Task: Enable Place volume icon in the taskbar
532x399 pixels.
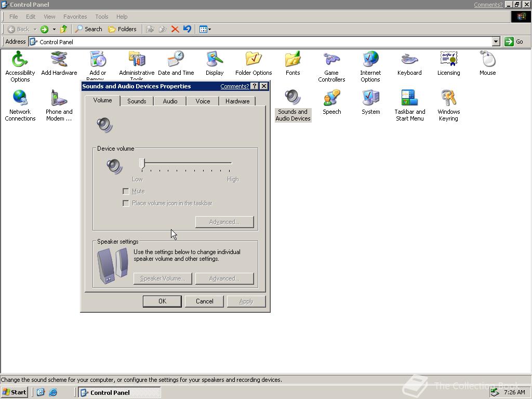Action: tap(126, 203)
